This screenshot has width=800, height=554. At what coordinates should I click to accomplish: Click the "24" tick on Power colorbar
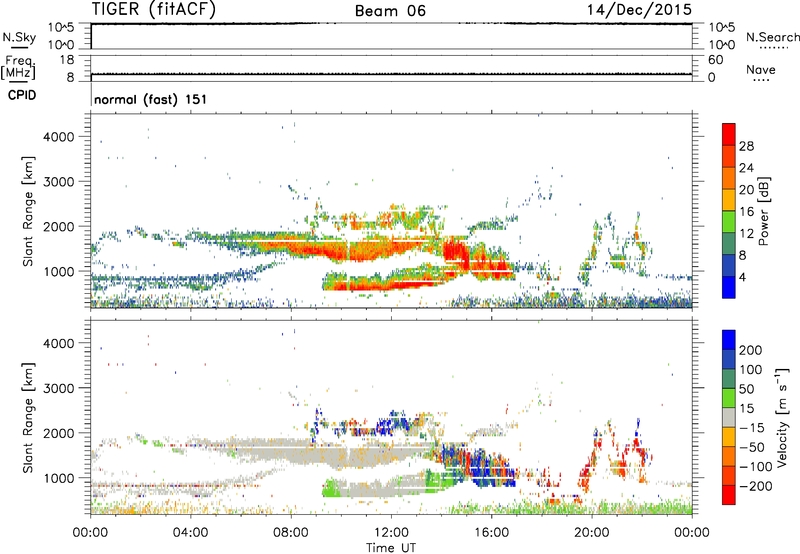(x=746, y=168)
